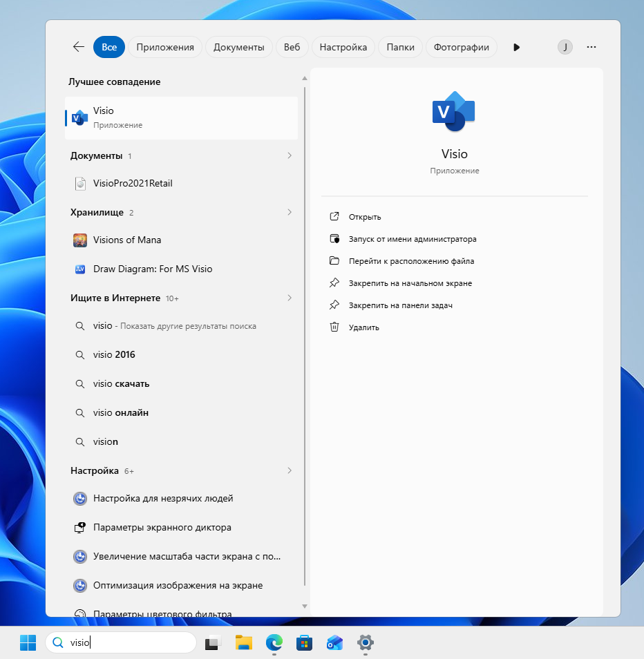Click results list scroll down arrow

point(305,607)
